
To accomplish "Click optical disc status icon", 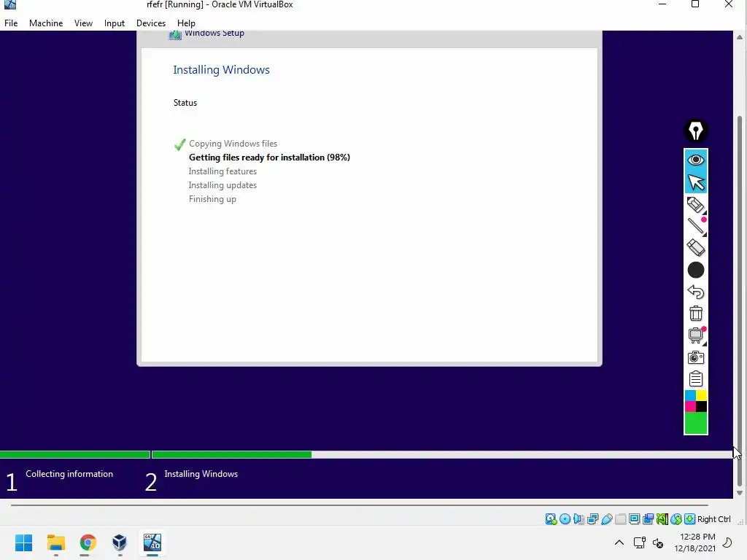I will [565, 519].
